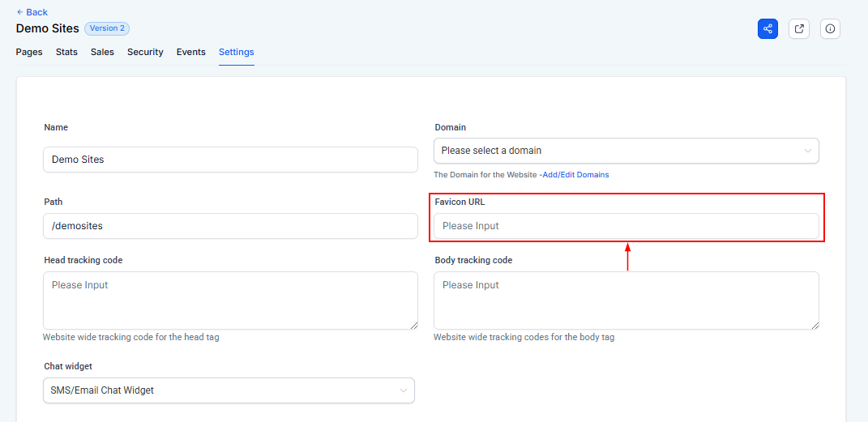The image size is (868, 422).
Task: Open the Events tab
Action: click(190, 52)
